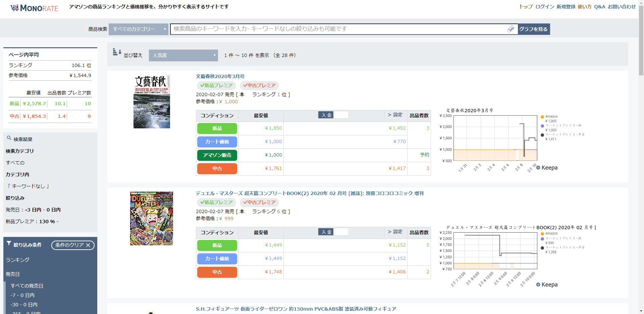Open the 人気度 sort dropdown
Image resolution: width=644 pixels, height=314 pixels.
pyautogui.click(x=183, y=55)
